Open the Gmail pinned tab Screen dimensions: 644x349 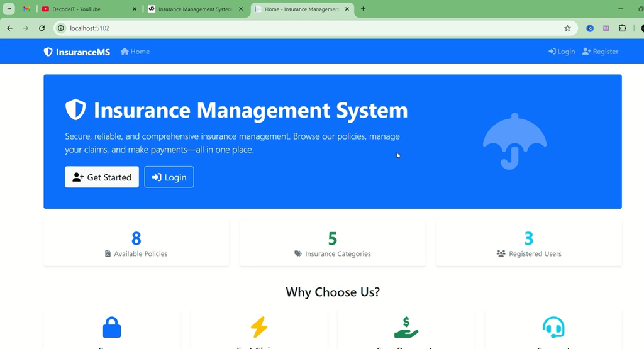(26, 9)
